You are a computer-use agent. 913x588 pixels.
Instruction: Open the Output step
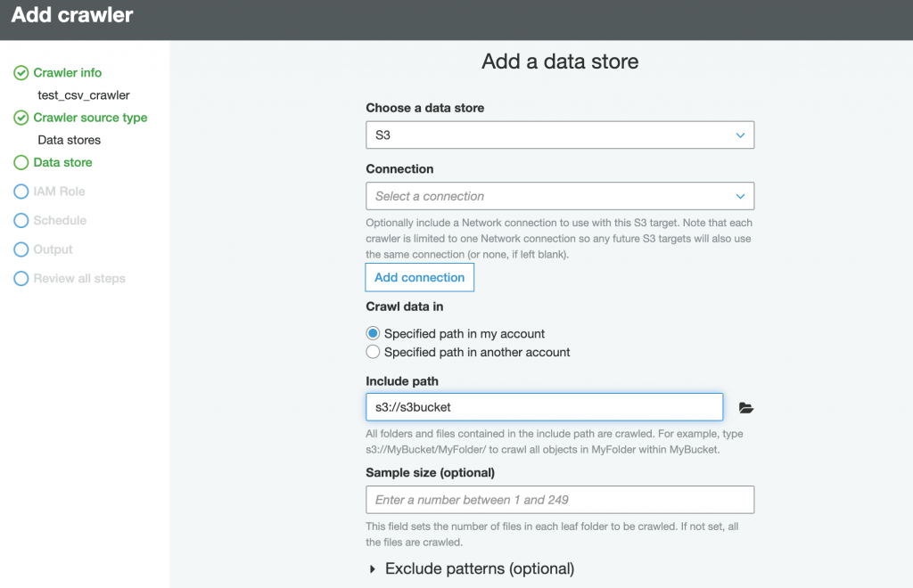[53, 249]
